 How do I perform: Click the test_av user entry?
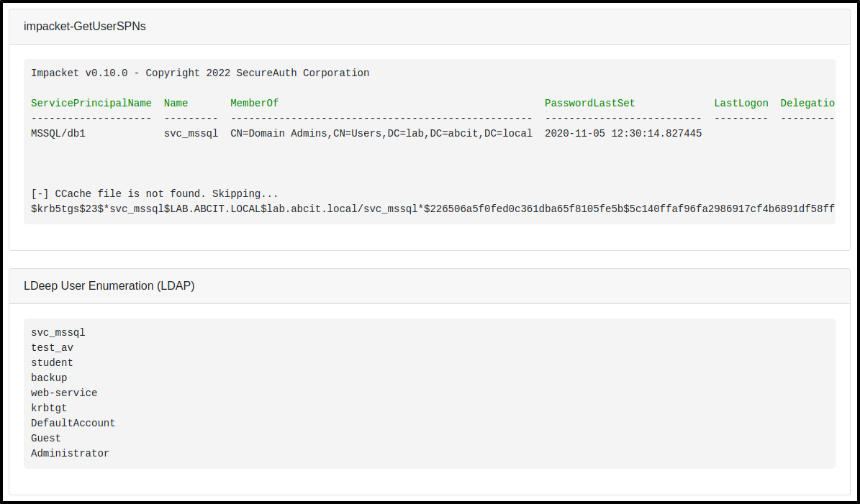coord(52,348)
